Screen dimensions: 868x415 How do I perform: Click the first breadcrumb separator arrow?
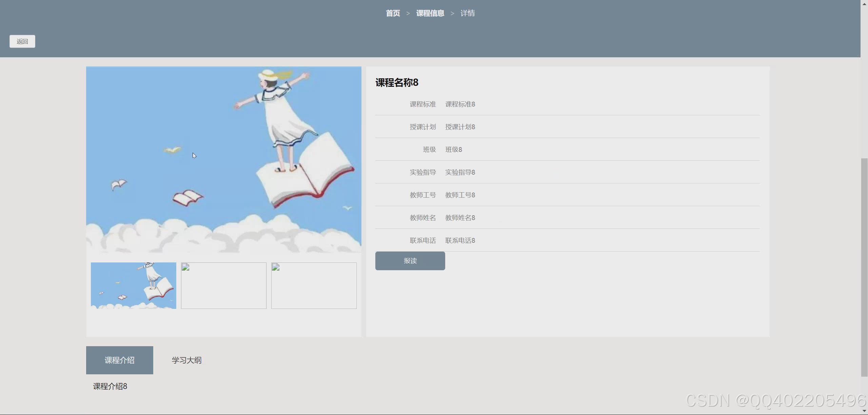point(408,13)
